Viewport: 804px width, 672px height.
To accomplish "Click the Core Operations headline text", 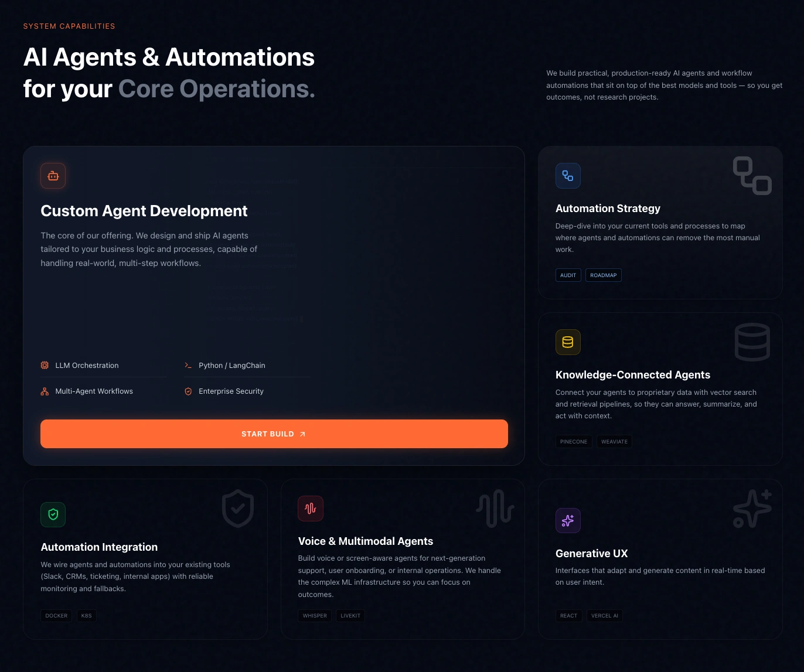I will [217, 89].
